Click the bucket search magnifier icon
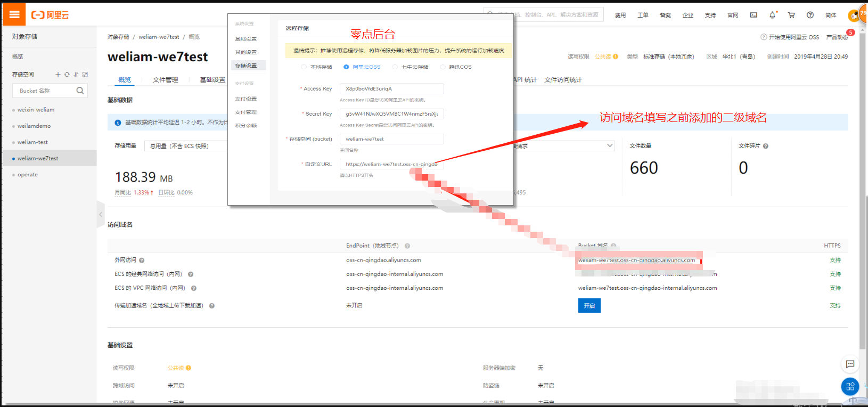Image resolution: width=868 pixels, height=407 pixels. point(80,91)
